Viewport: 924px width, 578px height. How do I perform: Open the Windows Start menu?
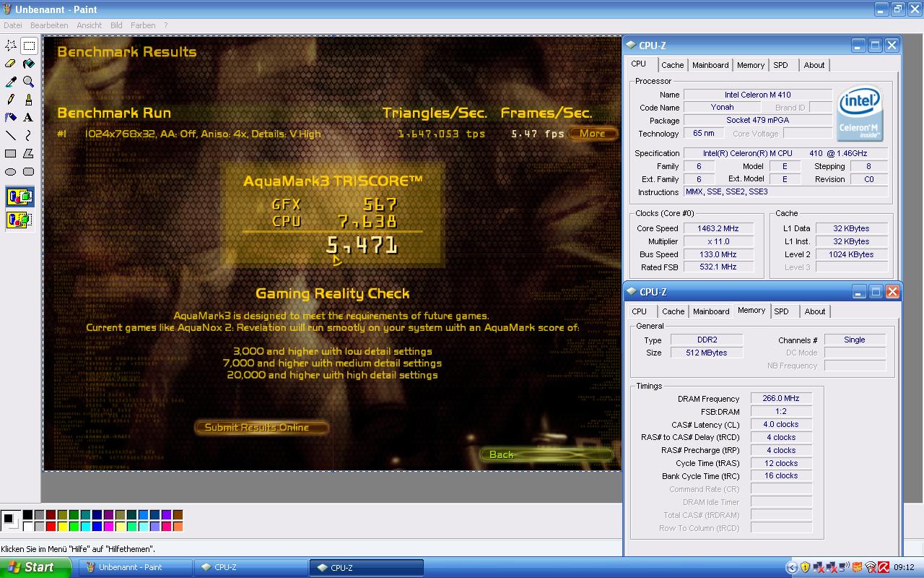click(35, 567)
